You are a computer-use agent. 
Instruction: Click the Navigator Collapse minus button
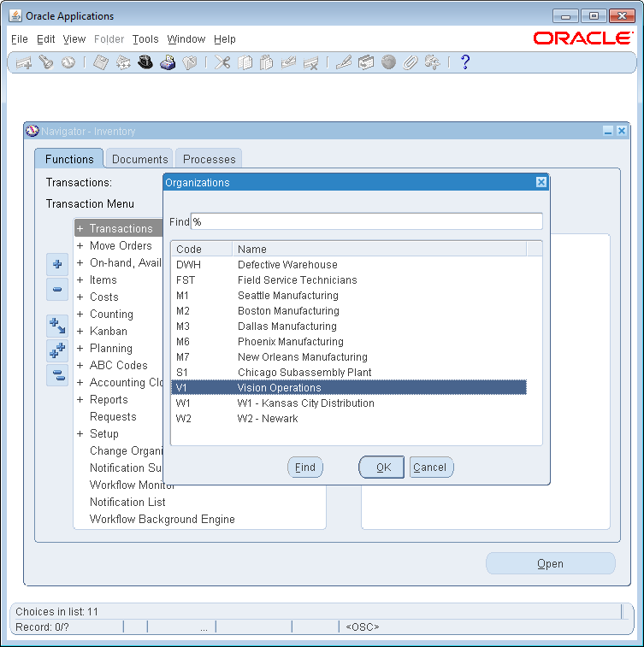57,289
